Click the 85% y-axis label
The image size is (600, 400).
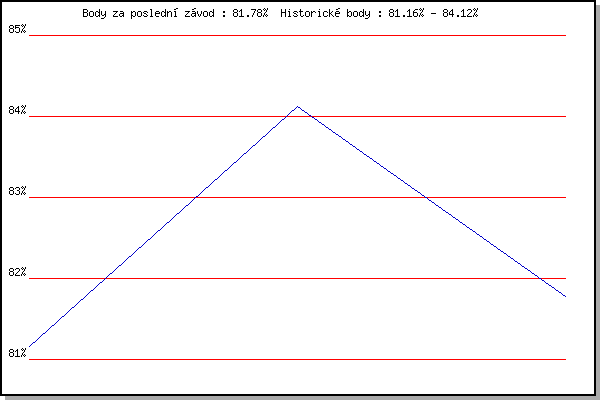click(17, 29)
